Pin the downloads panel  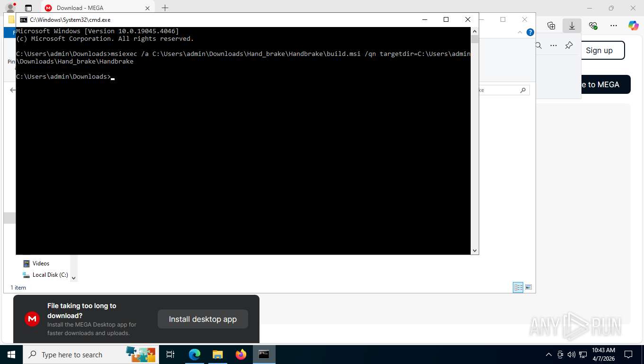569,45
